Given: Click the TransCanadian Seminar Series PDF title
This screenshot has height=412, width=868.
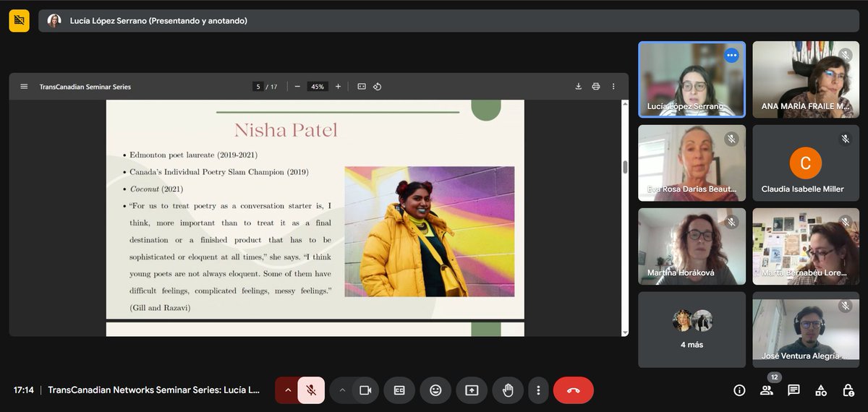Looking at the screenshot, I should pyautogui.click(x=85, y=87).
